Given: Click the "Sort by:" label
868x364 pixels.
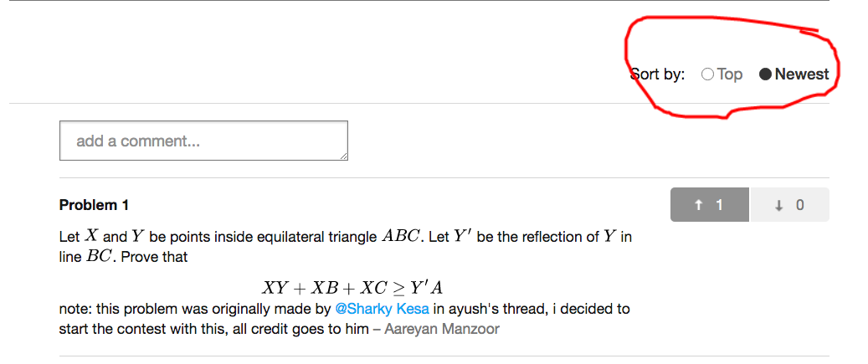Looking at the screenshot, I should coord(658,74).
